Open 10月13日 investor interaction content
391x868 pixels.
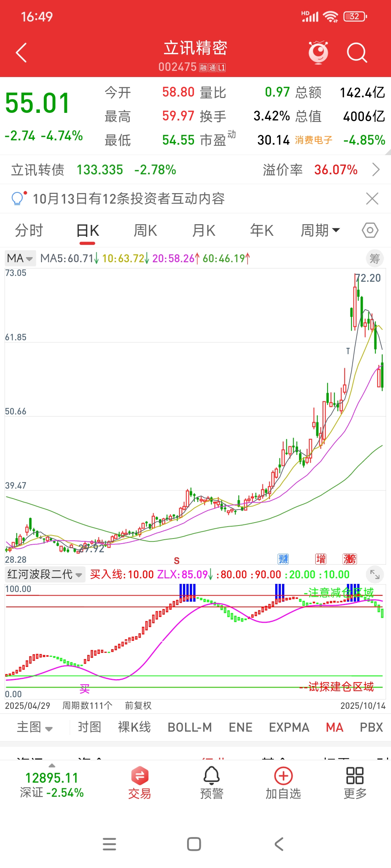[129, 199]
